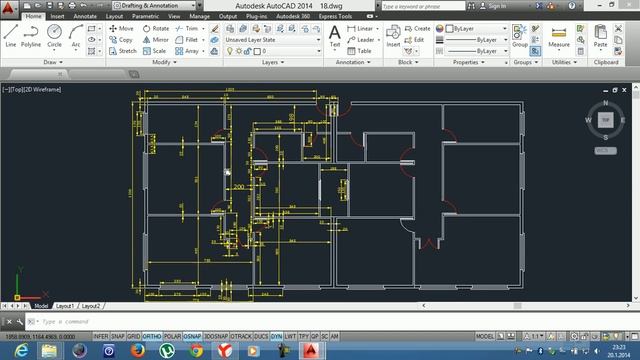This screenshot has height=360, width=640.
Task: Click the layer 0 color swatch
Action: point(257,51)
